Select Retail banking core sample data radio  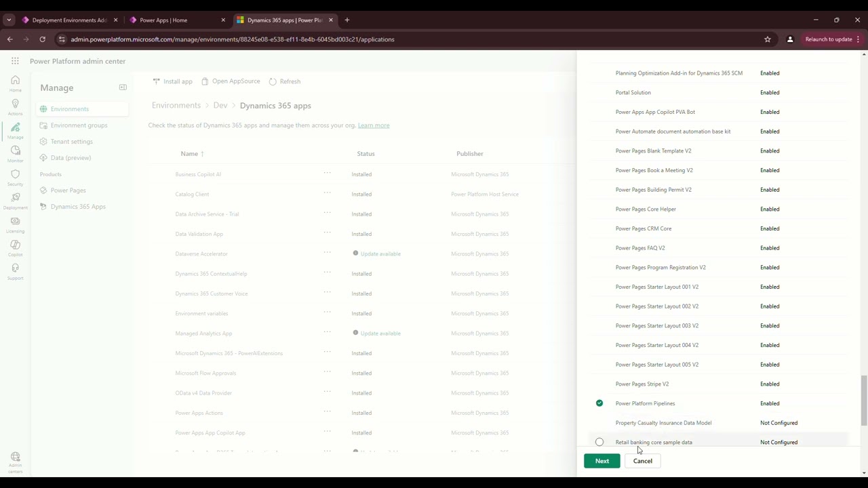click(599, 442)
